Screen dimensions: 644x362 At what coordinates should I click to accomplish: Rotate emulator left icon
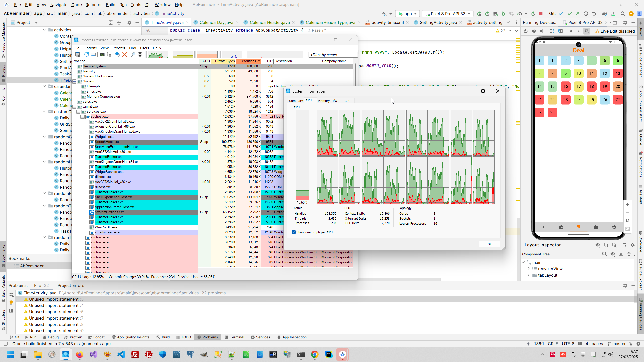pos(552,31)
